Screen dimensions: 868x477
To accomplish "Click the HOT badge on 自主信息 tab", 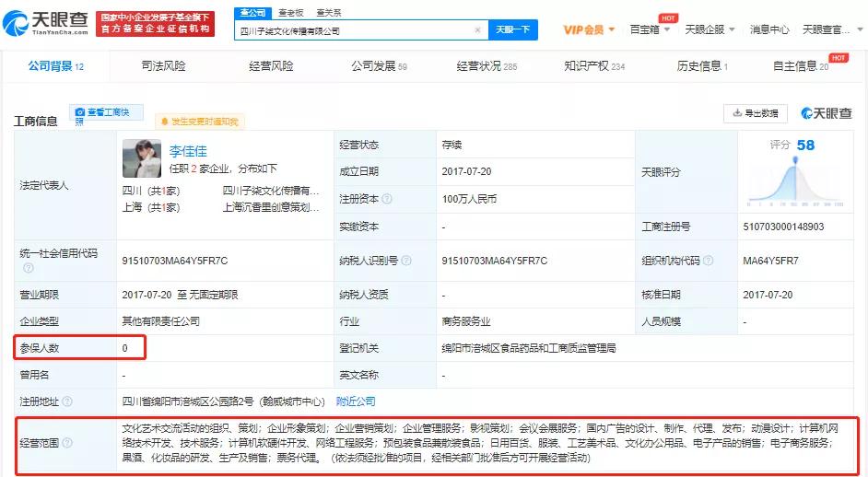I will click(839, 57).
